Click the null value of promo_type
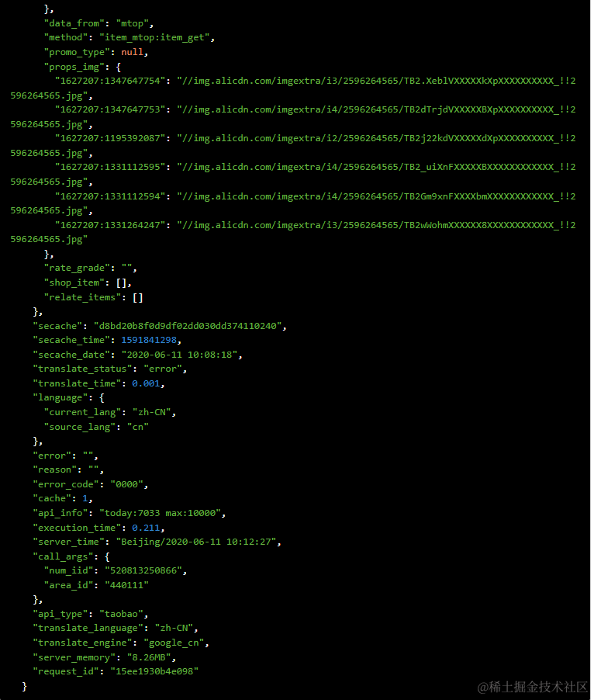 tap(132, 52)
